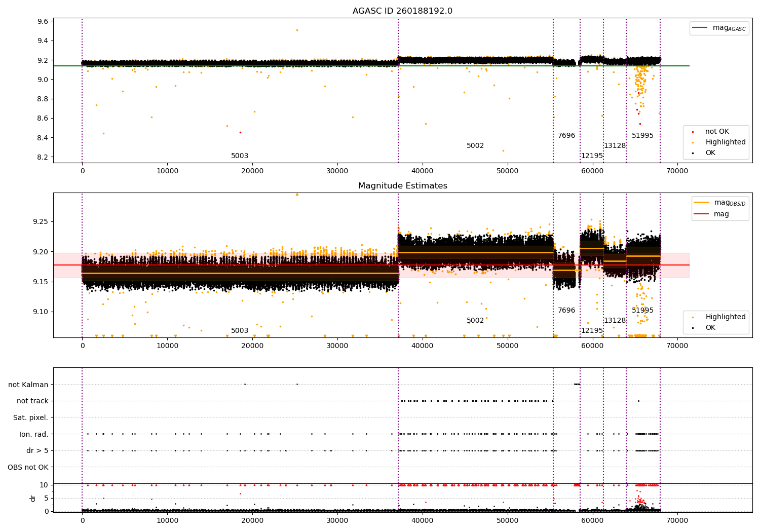Click obsid label '51995' in Magnitude Estimates plot
Screen dimensions: 760x532
642,310
